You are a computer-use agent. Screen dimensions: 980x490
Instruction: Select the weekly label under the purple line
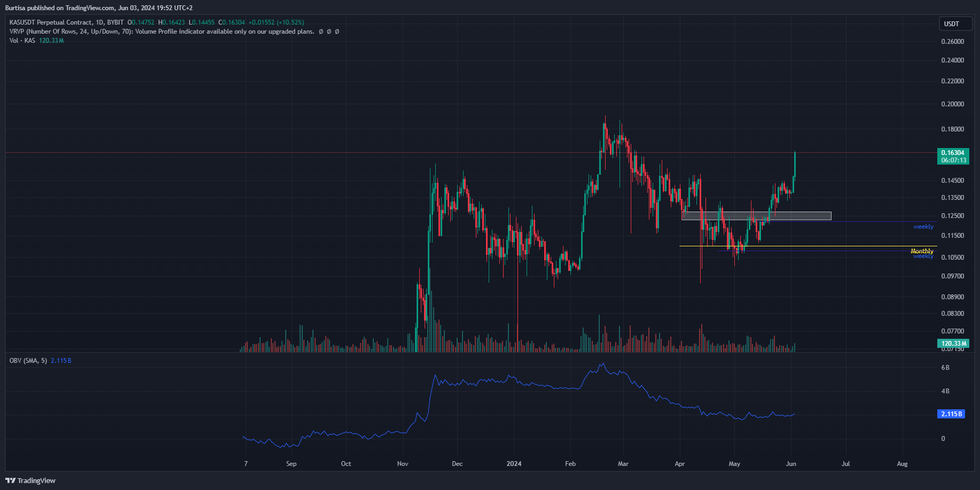click(923, 227)
